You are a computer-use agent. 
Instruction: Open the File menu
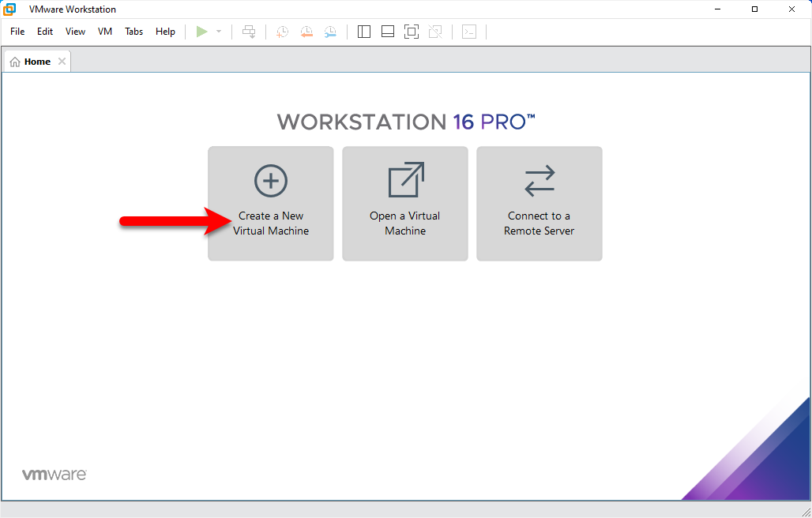17,32
